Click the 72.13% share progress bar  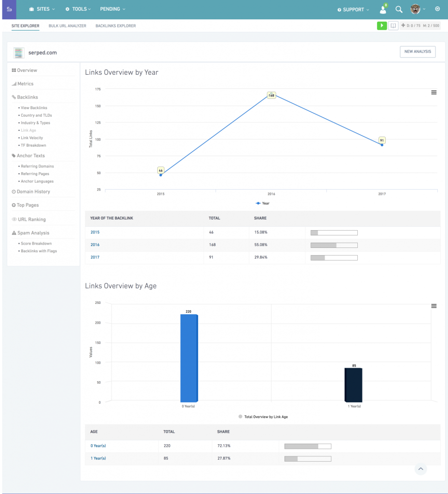click(308, 446)
